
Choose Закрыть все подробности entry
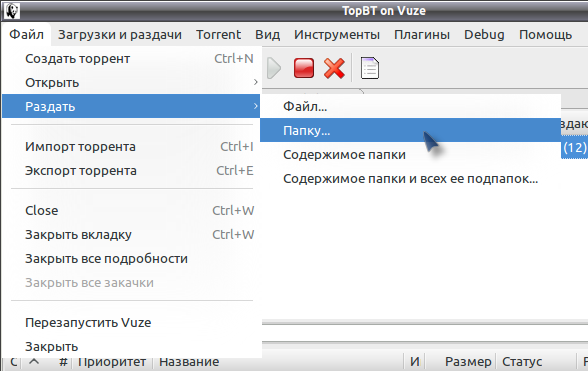(131, 258)
